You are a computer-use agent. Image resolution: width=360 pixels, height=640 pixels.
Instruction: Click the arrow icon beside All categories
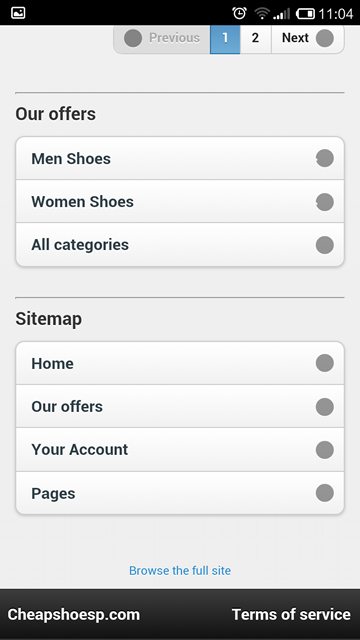point(324,245)
